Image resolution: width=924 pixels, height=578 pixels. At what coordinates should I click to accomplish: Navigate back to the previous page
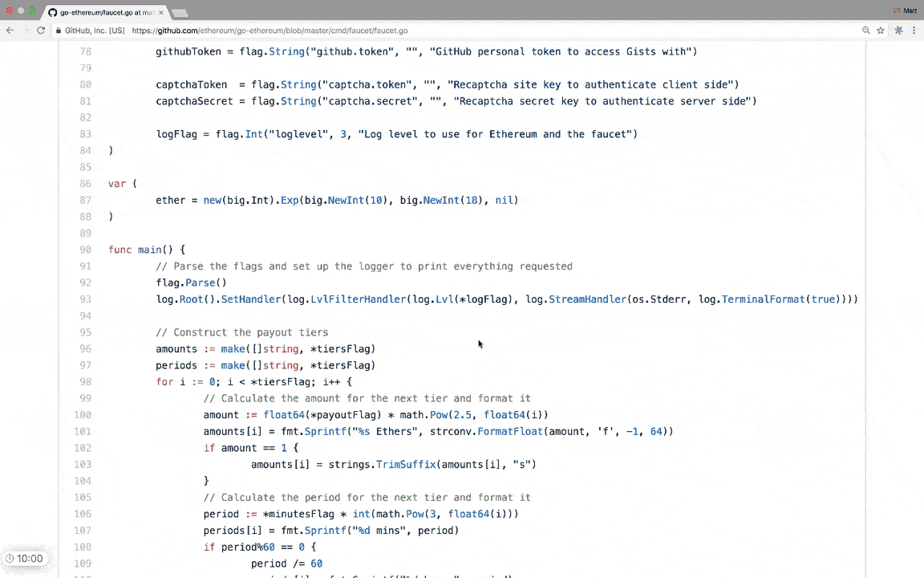pos(10,31)
